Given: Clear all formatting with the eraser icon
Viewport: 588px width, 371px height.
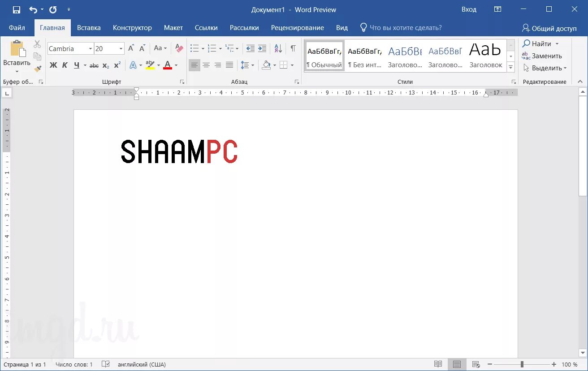Looking at the screenshot, I should (179, 48).
